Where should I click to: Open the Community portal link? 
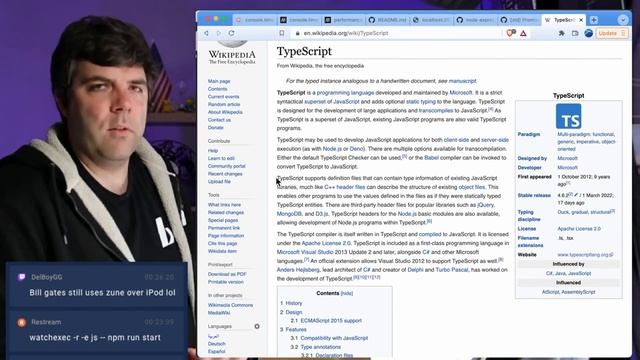pyautogui.click(x=226, y=166)
